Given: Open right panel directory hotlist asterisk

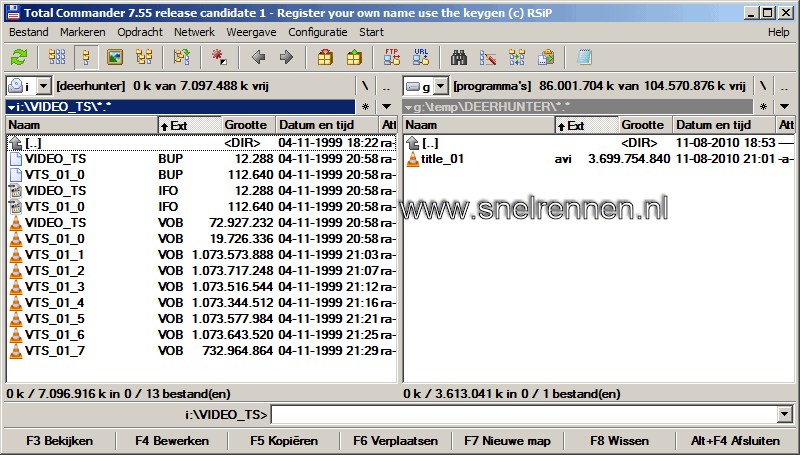Looking at the screenshot, I should coord(763,107).
